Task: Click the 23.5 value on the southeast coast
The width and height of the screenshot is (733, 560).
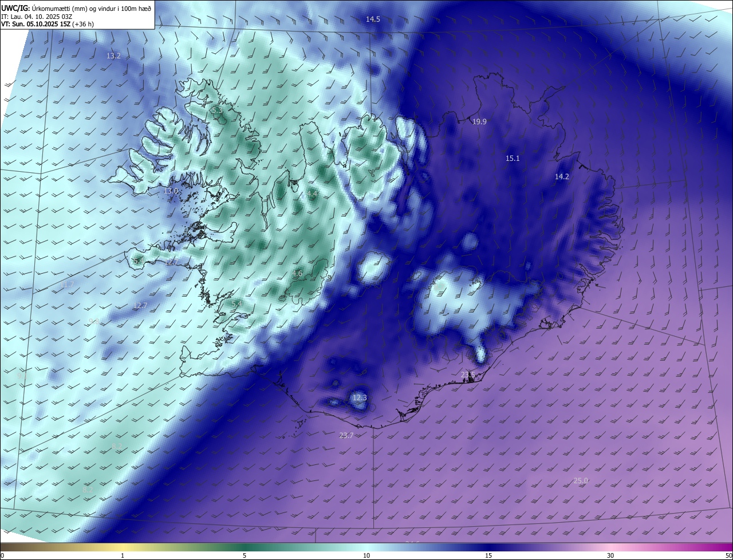Action: point(468,375)
